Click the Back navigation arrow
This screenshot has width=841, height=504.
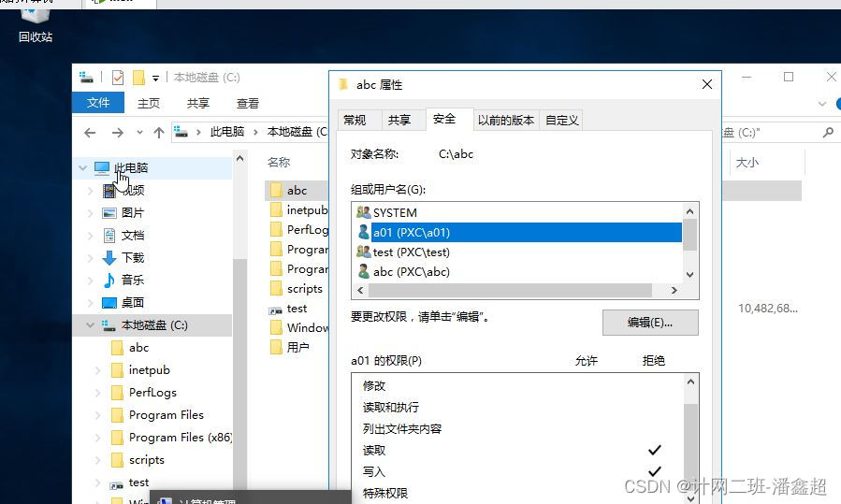[90, 133]
